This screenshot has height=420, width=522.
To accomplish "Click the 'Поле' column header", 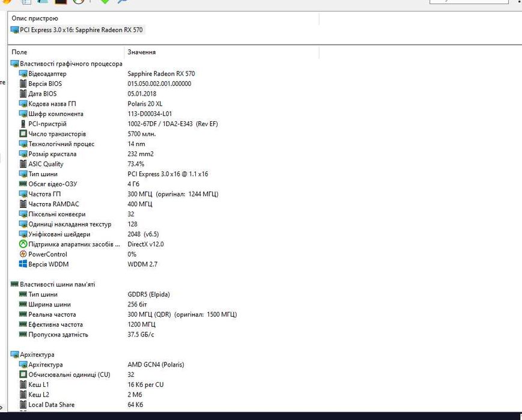I will [19, 52].
